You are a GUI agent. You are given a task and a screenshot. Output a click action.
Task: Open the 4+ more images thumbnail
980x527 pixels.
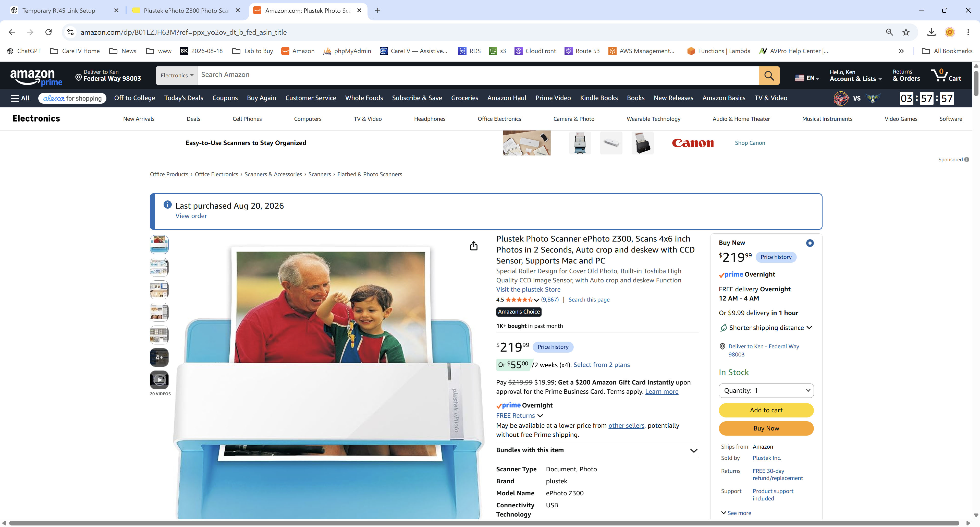coord(159,357)
